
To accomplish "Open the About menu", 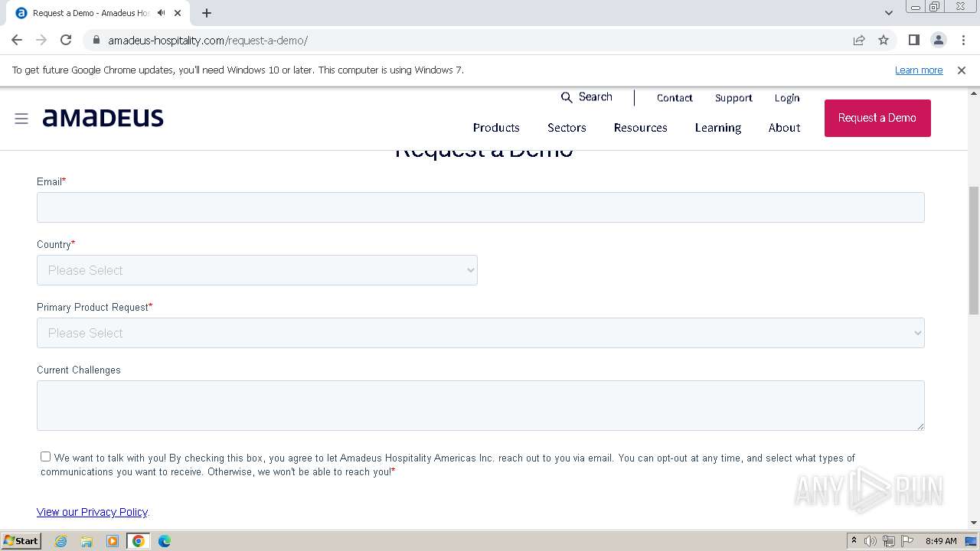I will [x=785, y=128].
